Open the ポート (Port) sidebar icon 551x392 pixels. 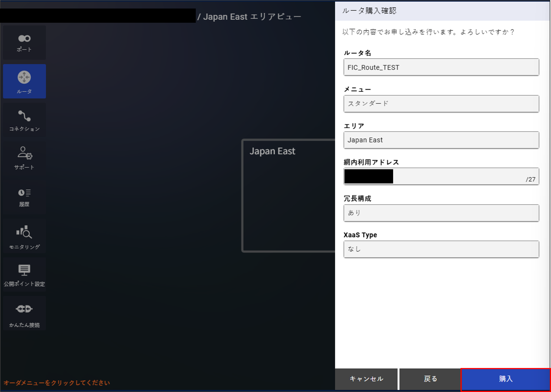24,43
